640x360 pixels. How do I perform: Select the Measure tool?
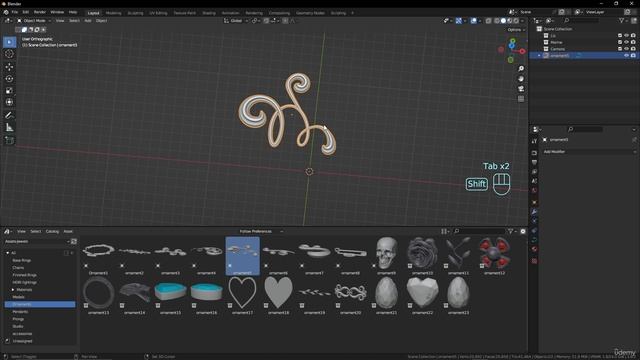pyautogui.click(x=9, y=128)
